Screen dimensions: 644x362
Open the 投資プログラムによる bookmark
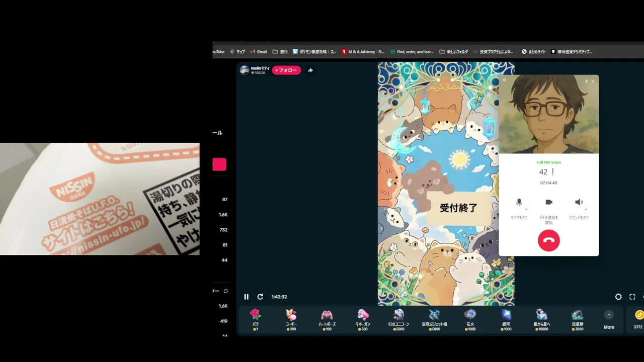[493, 52]
